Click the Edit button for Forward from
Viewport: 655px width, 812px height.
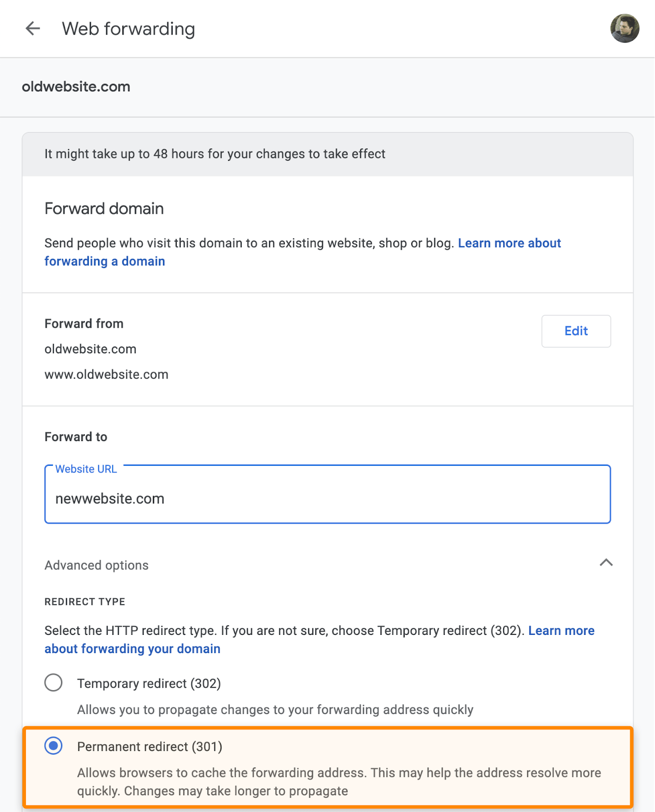click(x=576, y=331)
